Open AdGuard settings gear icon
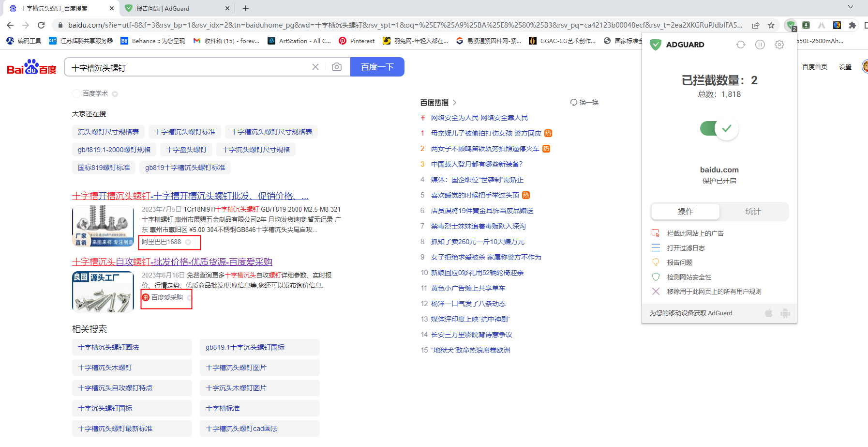This screenshot has height=447, width=868. [779, 45]
